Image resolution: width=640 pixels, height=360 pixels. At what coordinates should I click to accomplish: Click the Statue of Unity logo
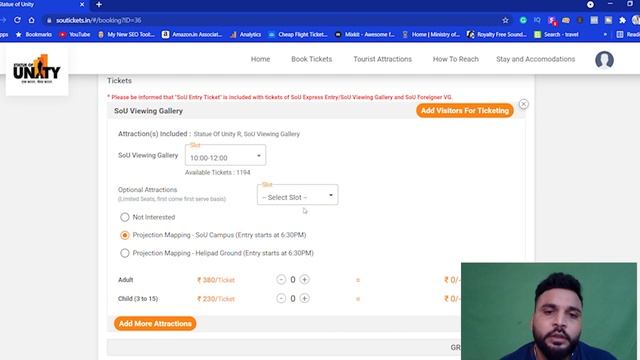tap(37, 69)
